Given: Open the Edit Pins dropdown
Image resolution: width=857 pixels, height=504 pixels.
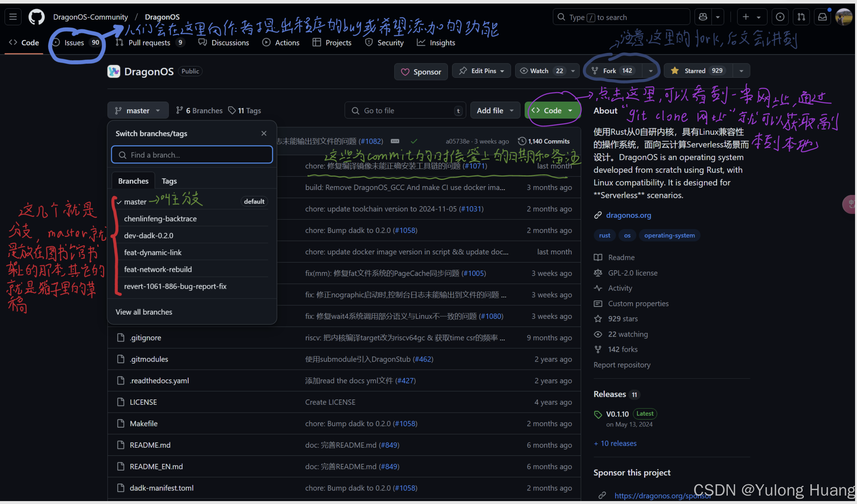Looking at the screenshot, I should pos(481,71).
